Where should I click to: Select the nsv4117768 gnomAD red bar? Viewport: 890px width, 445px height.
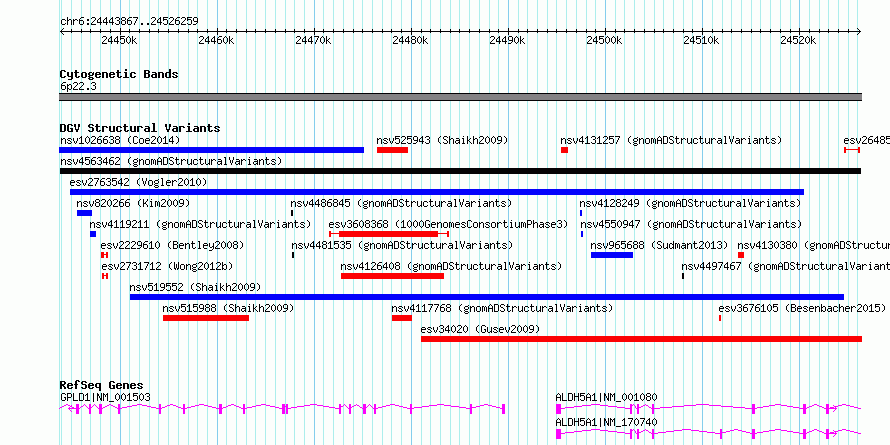pos(401,318)
